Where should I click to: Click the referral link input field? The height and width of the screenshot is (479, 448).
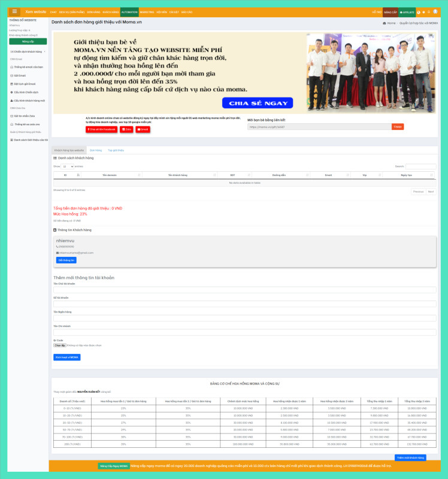click(x=319, y=127)
